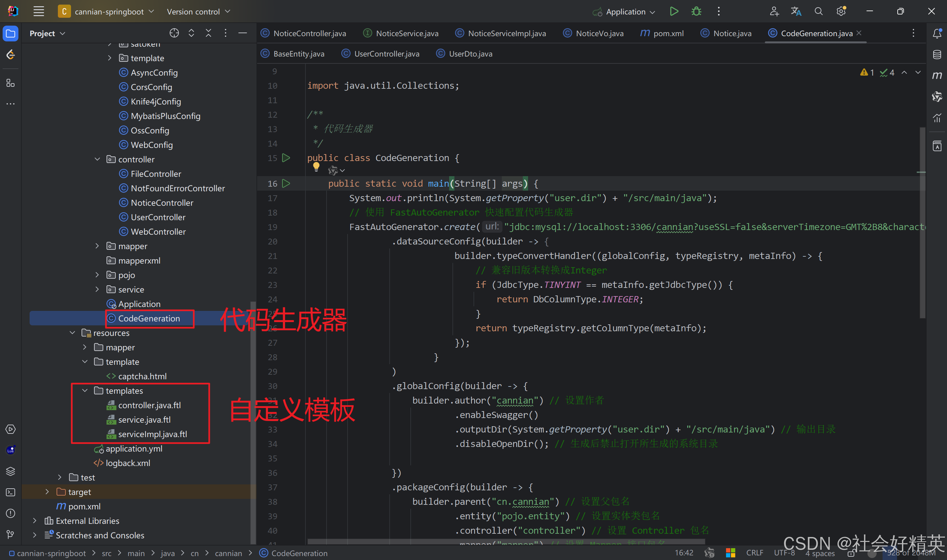Viewport: 947px width, 560px height.
Task: Collapse all nodes in Project tree
Action: [x=208, y=33]
